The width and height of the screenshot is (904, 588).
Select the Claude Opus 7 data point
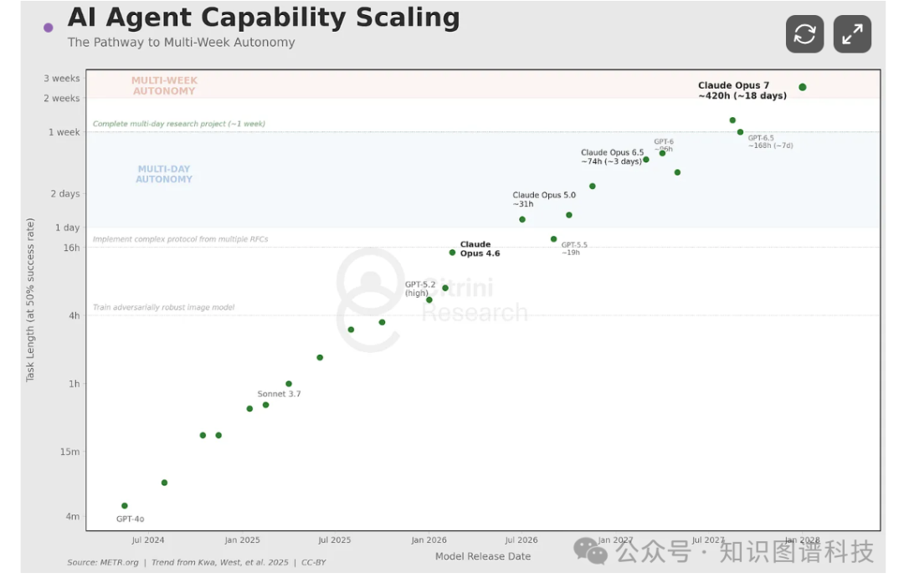point(802,87)
